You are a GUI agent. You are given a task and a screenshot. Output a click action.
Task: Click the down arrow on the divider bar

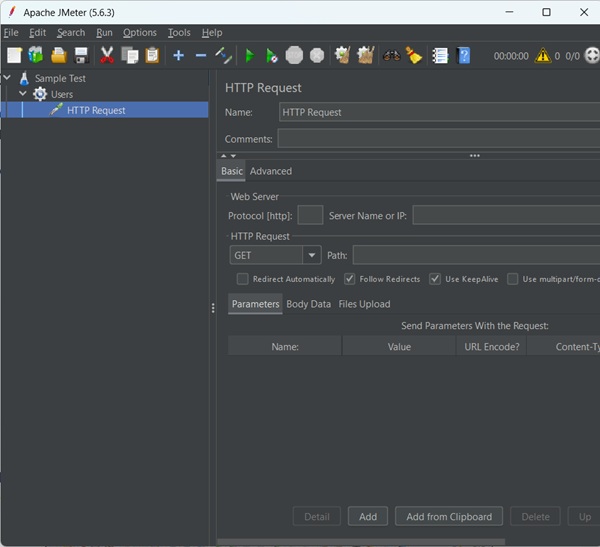point(233,156)
